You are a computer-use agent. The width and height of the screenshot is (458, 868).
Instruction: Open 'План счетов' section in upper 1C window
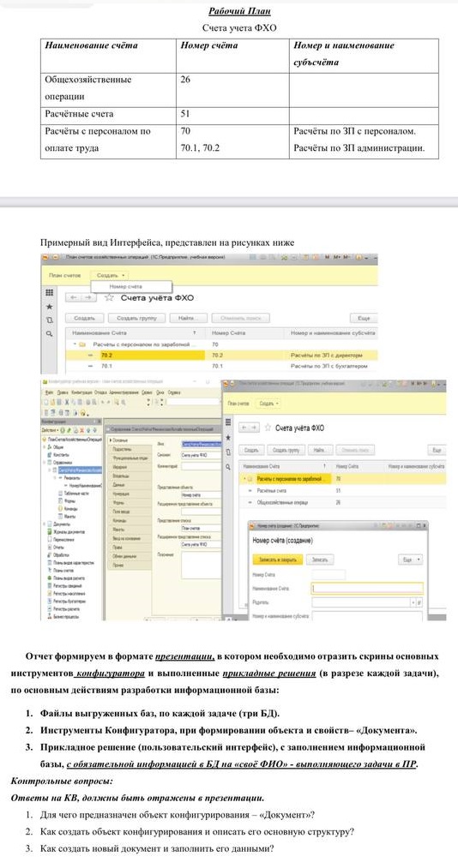tap(65, 275)
